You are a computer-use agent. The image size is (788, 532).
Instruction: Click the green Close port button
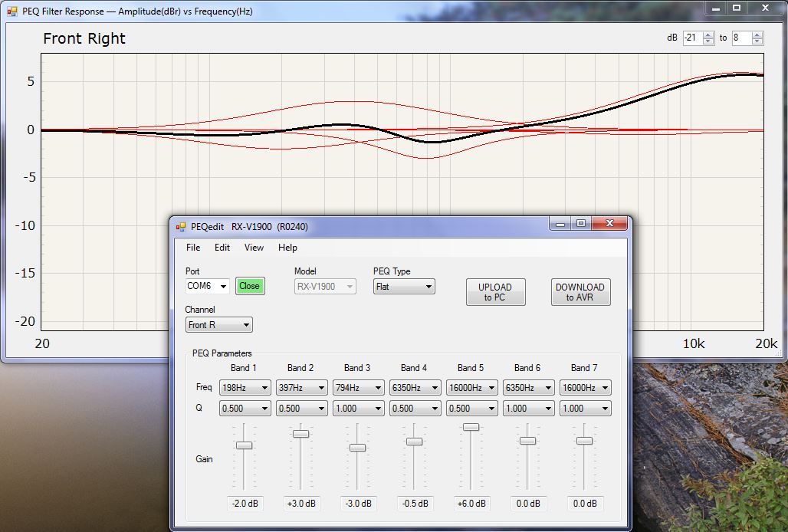pyautogui.click(x=249, y=286)
